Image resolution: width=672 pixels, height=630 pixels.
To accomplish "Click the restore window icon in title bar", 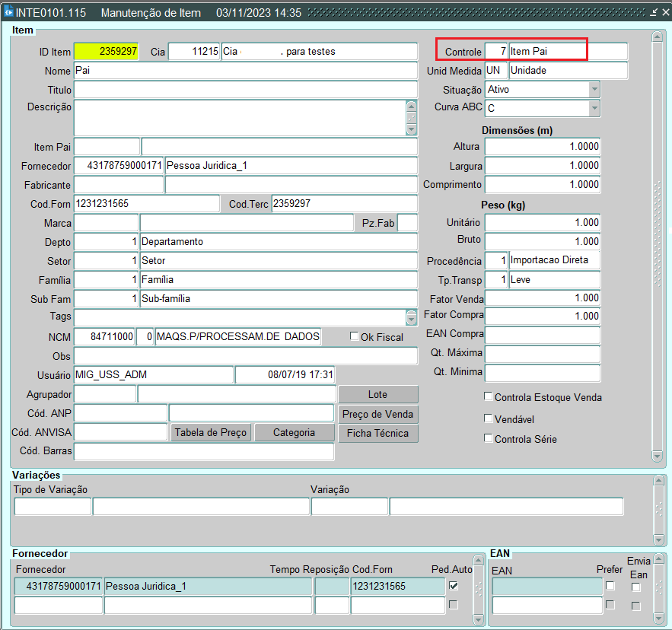I will tap(654, 13).
